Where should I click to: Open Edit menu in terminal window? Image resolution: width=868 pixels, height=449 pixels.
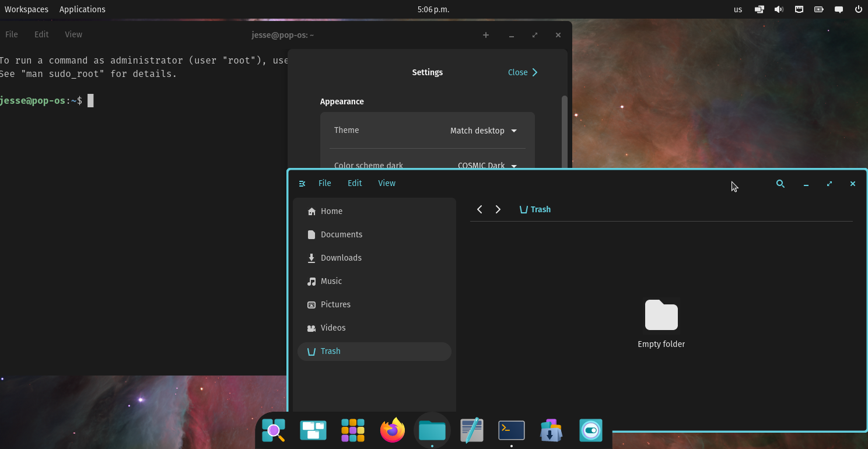[41, 34]
